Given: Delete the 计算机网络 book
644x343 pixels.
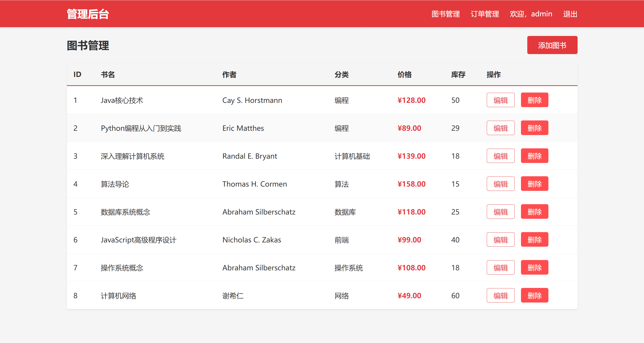Looking at the screenshot, I should pyautogui.click(x=535, y=295).
